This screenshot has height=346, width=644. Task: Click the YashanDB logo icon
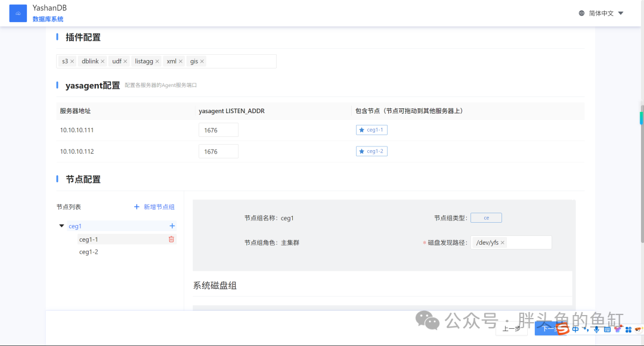(18, 13)
